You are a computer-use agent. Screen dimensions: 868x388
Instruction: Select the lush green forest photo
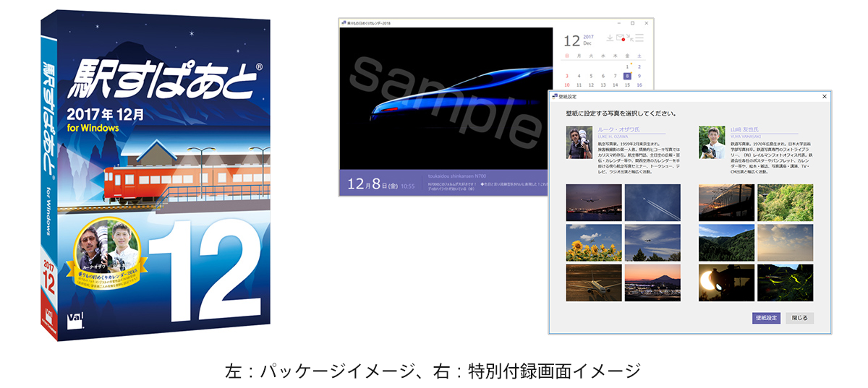coord(785,202)
